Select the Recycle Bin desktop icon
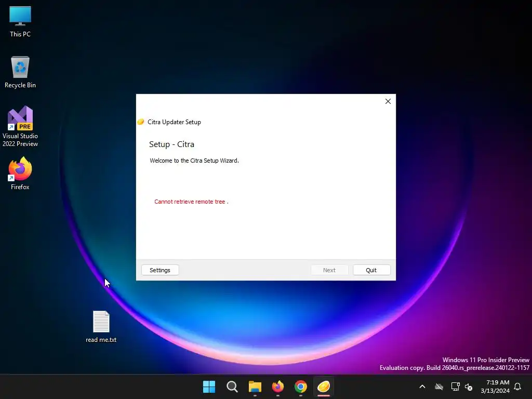Image resolution: width=532 pixels, height=399 pixels. [x=20, y=72]
